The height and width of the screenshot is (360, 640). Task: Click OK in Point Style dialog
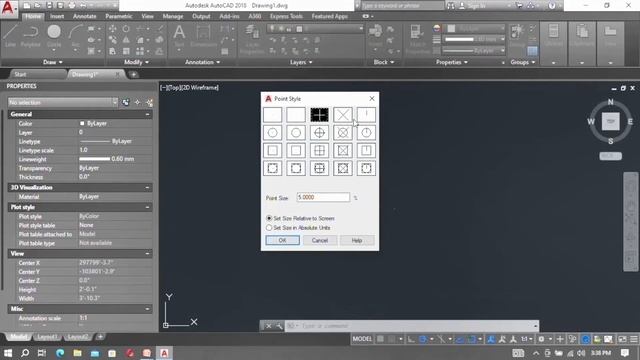(x=282, y=240)
